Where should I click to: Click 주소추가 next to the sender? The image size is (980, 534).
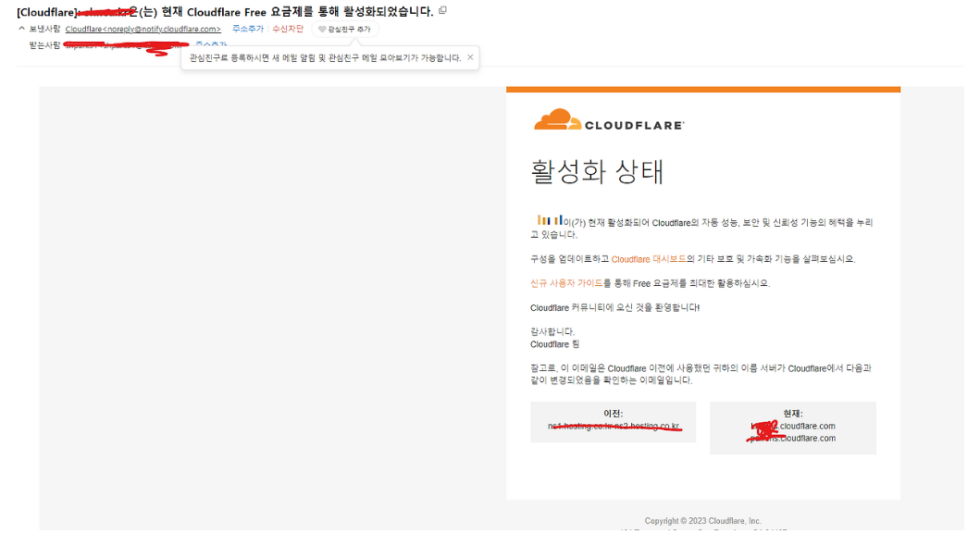pyautogui.click(x=247, y=29)
